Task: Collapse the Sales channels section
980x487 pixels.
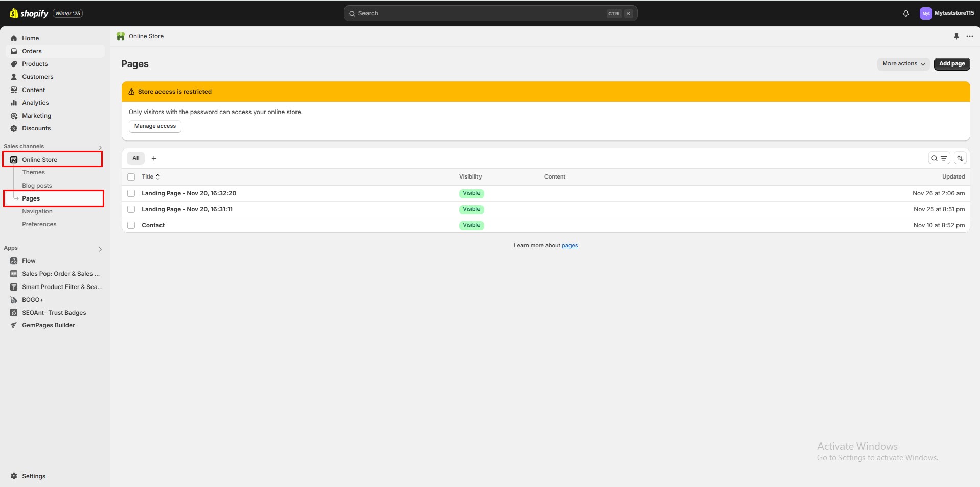Action: pos(100,147)
